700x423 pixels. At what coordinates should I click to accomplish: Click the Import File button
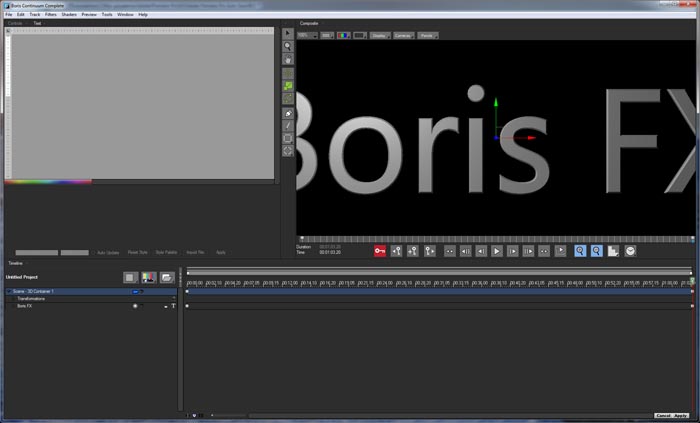[196, 253]
